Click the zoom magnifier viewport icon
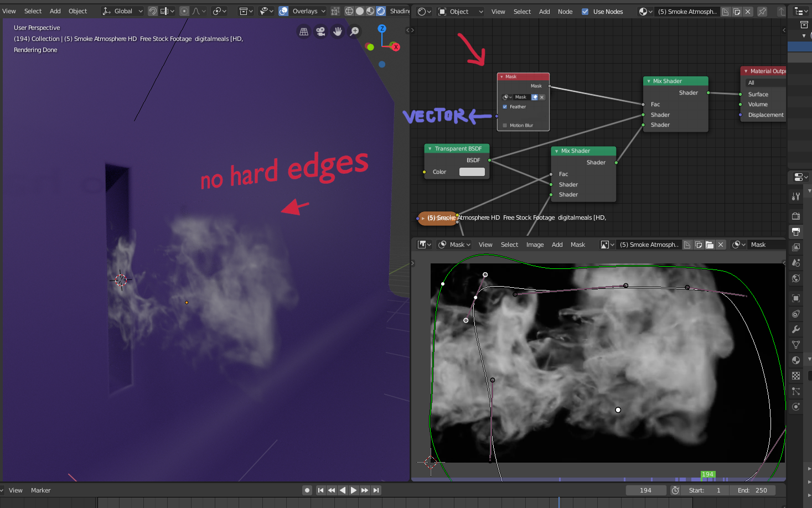 pos(355,32)
